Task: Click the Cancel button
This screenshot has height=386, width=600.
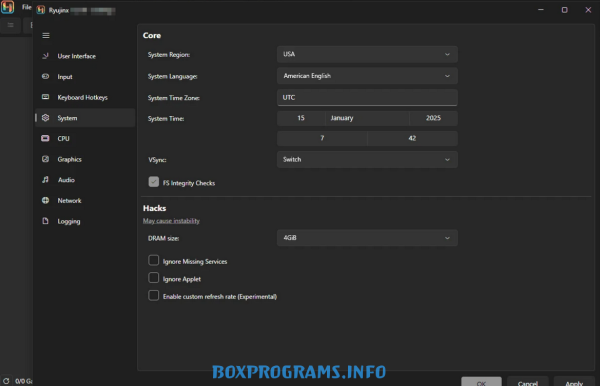Action: click(x=527, y=382)
